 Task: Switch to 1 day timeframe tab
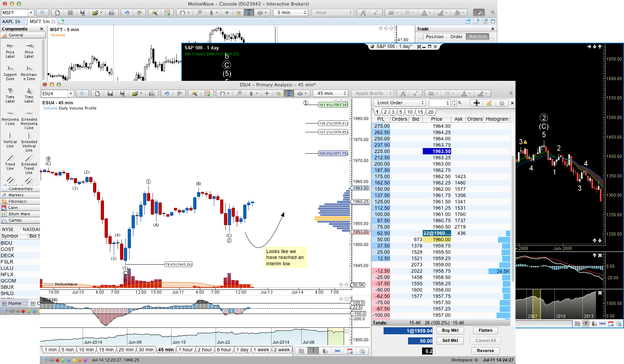(x=242, y=350)
